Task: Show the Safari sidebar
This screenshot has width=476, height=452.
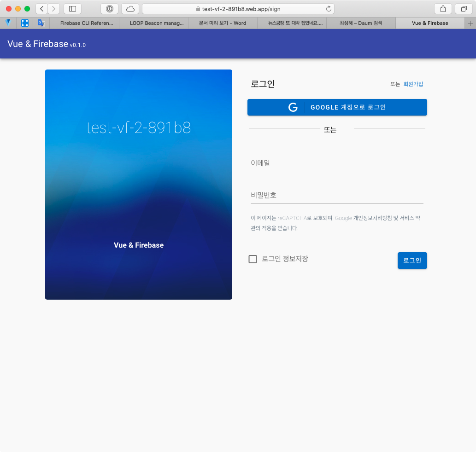Action: (72, 9)
